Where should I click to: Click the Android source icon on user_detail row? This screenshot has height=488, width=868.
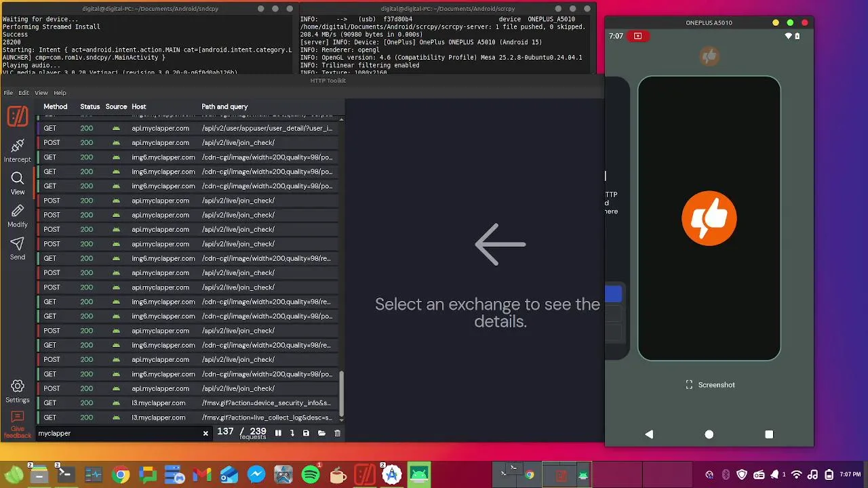tap(116, 128)
